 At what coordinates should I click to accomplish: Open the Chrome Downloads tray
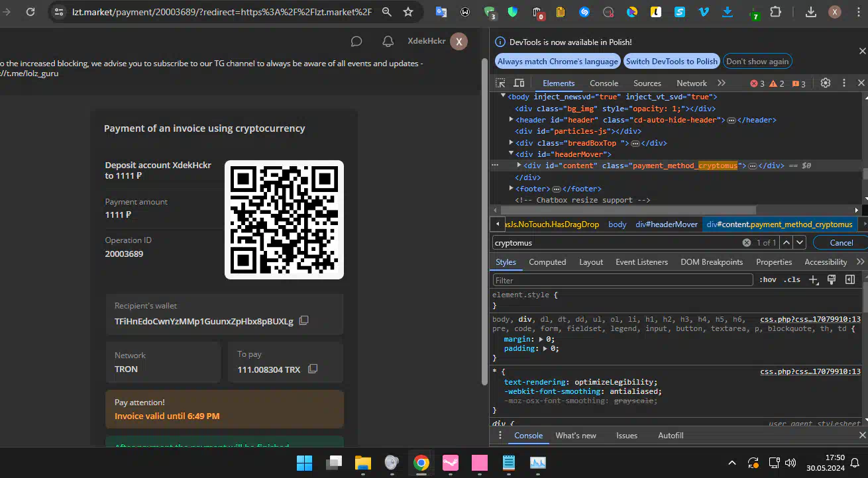tap(811, 12)
